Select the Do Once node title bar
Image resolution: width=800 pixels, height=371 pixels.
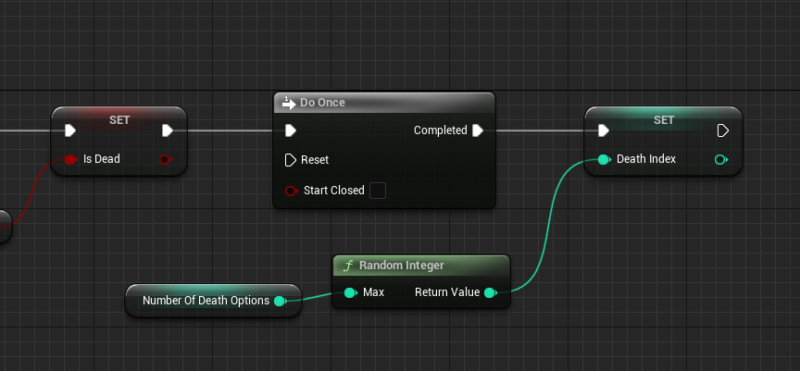384,103
